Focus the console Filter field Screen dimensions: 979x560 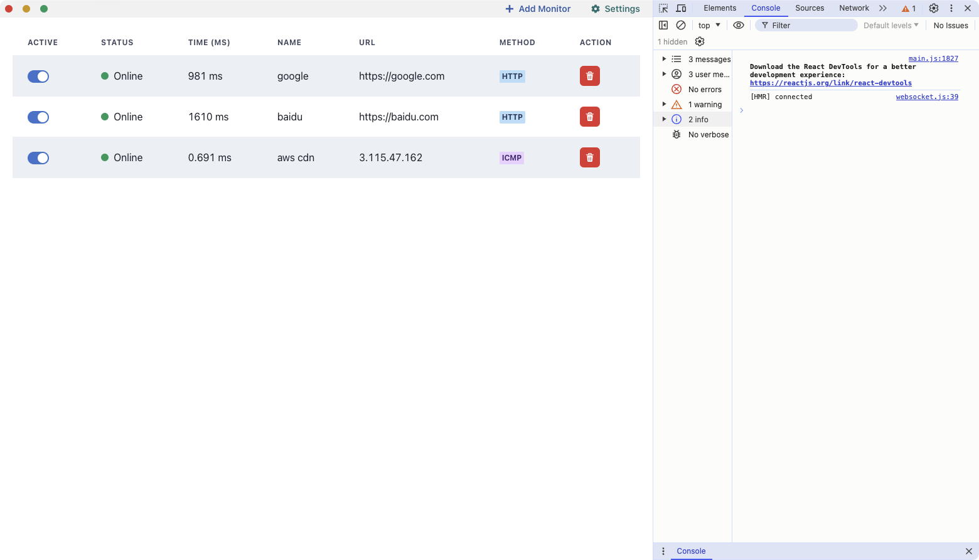(806, 25)
